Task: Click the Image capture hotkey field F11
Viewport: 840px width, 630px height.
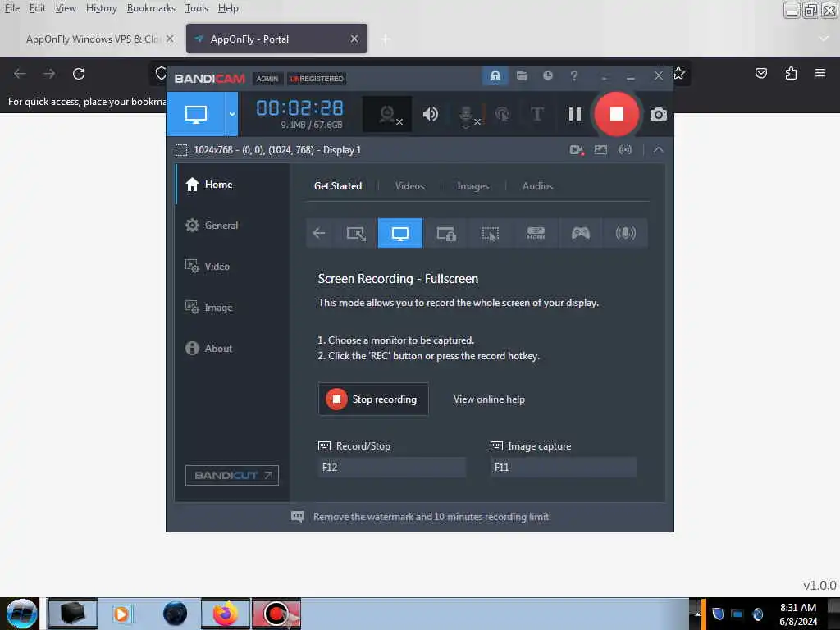Action: (x=564, y=467)
